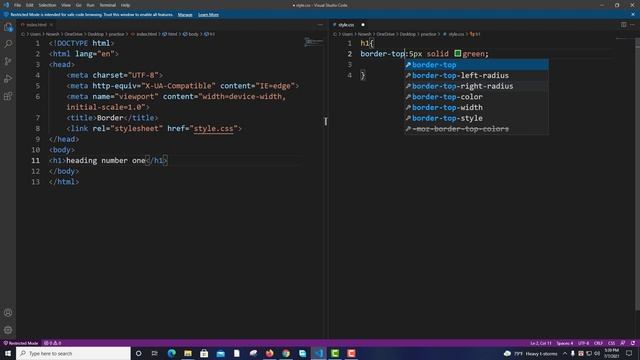Viewport: 640px width, 360px height.
Task: Open Cortana circle on taskbar
Action: pyautogui.click(x=138, y=353)
